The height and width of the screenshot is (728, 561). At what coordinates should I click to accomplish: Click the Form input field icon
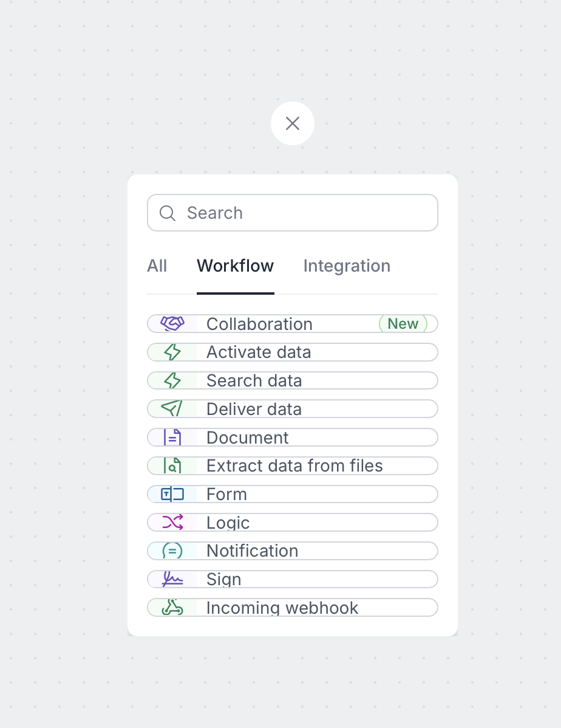point(172,494)
